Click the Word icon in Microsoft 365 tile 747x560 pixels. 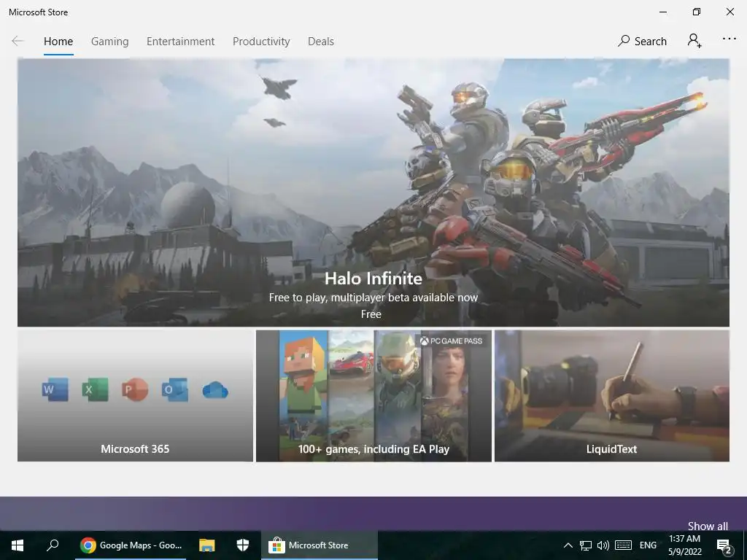click(x=55, y=389)
